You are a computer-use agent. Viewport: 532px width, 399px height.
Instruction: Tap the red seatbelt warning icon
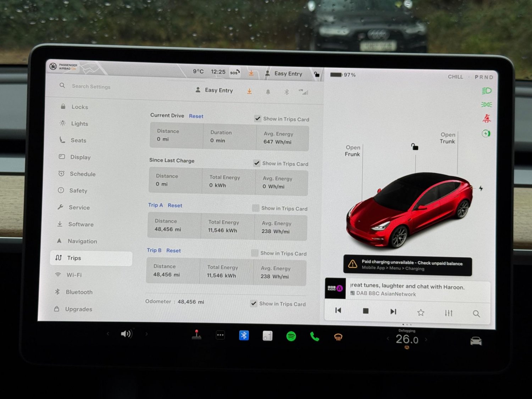[x=487, y=118]
